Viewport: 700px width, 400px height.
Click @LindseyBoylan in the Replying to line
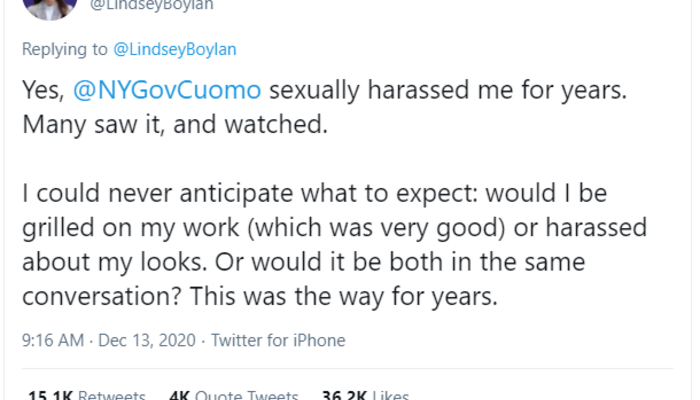coord(177,49)
